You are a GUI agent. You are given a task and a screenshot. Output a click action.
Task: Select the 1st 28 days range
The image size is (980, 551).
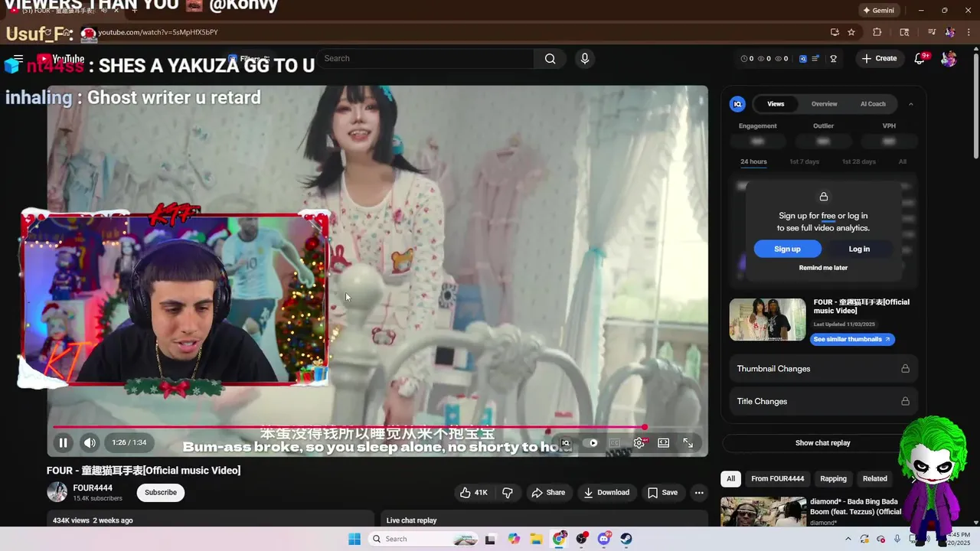tap(859, 161)
